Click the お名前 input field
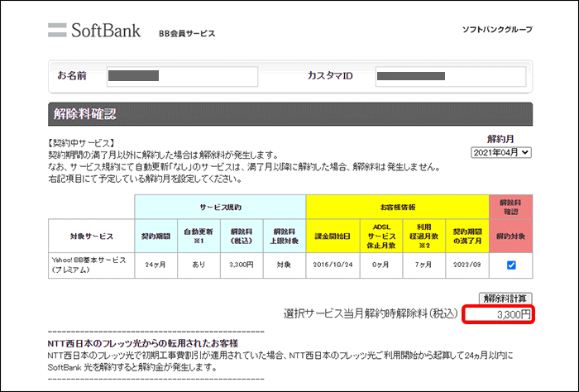The width and height of the screenshot is (579, 392). [x=183, y=76]
